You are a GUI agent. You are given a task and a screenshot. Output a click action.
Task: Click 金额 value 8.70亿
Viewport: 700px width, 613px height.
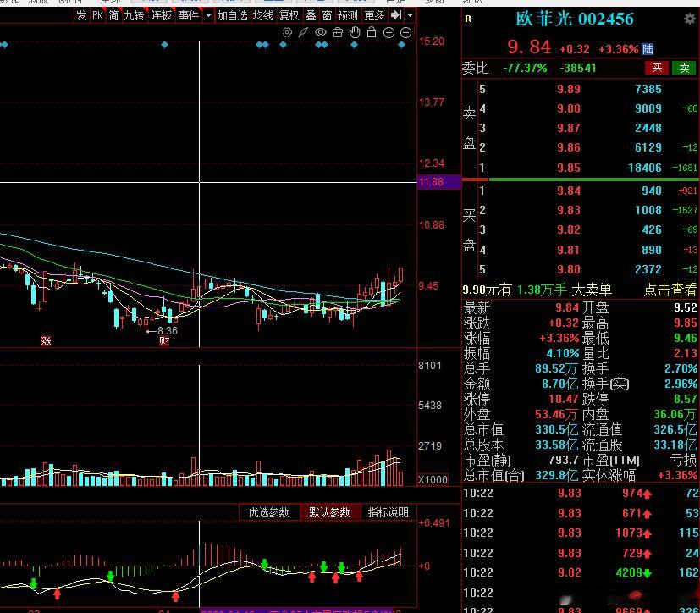[560, 384]
